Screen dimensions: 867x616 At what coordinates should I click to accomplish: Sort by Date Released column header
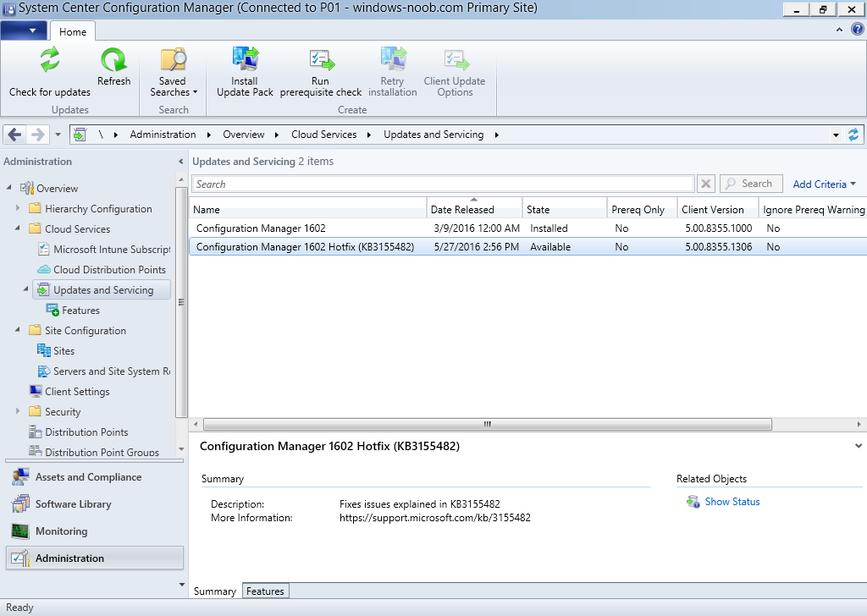(x=474, y=209)
